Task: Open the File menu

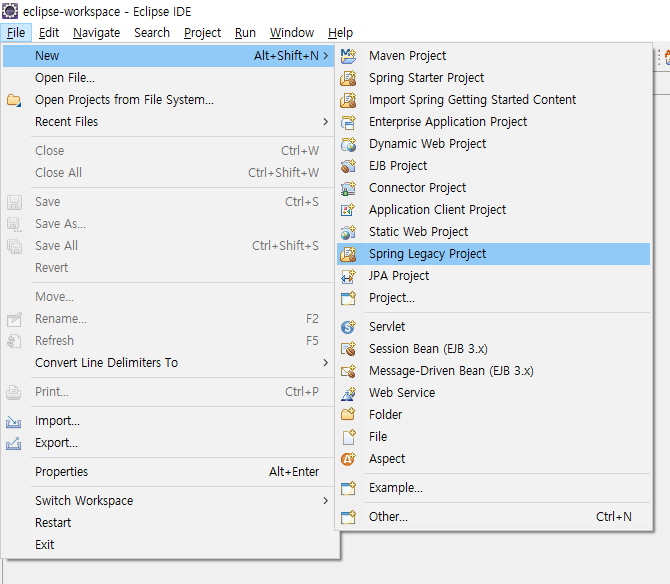Action: click(16, 33)
